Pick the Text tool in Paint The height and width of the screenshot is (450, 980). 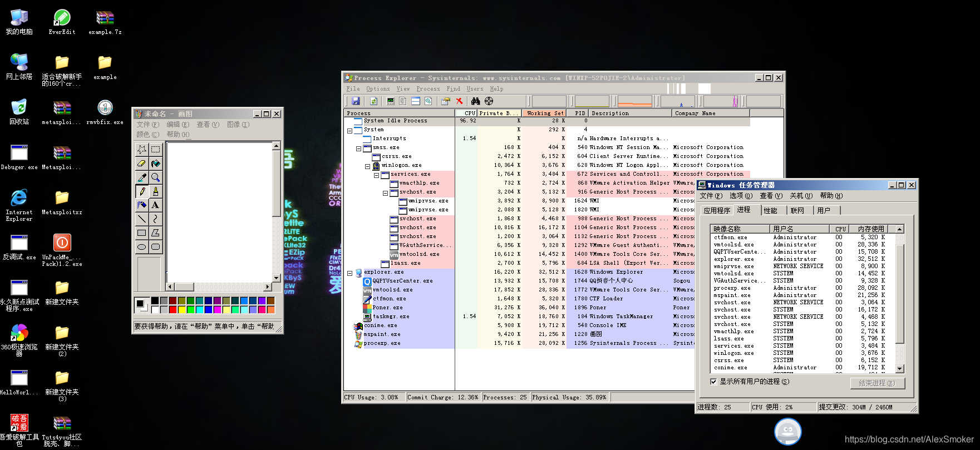pos(156,205)
